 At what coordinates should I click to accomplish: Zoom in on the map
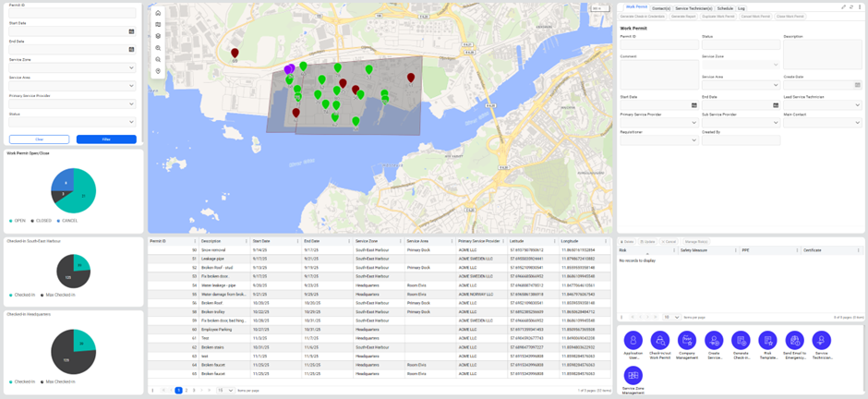tap(158, 48)
